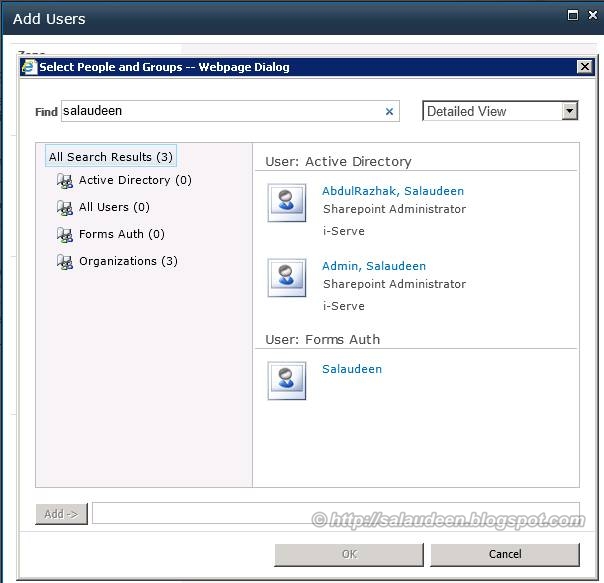This screenshot has height=583, width=604.
Task: Select Active Directory (0) in the tree
Action: [x=135, y=180]
